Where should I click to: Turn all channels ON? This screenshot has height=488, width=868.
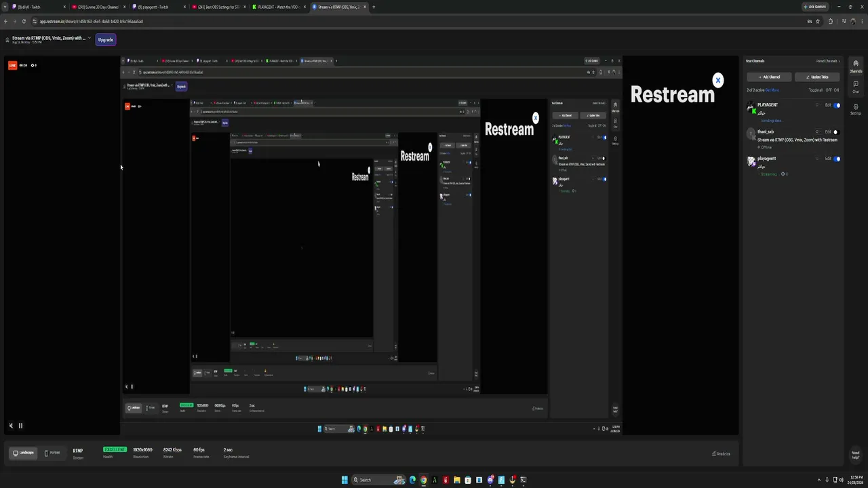(836, 90)
